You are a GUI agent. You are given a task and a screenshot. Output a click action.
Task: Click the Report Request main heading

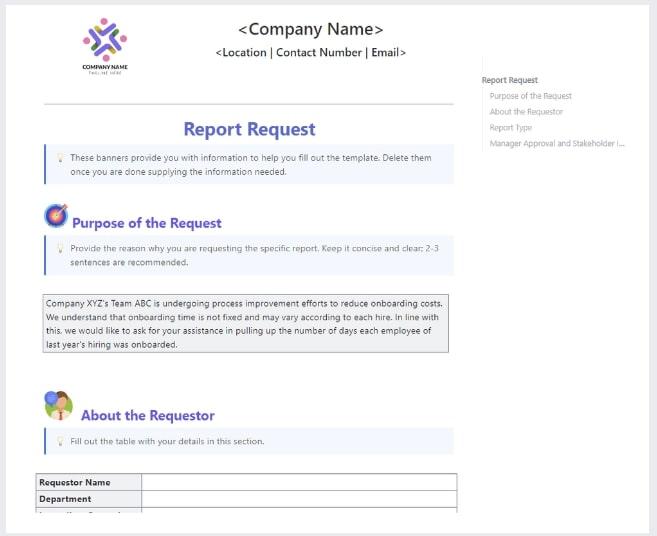pos(249,129)
